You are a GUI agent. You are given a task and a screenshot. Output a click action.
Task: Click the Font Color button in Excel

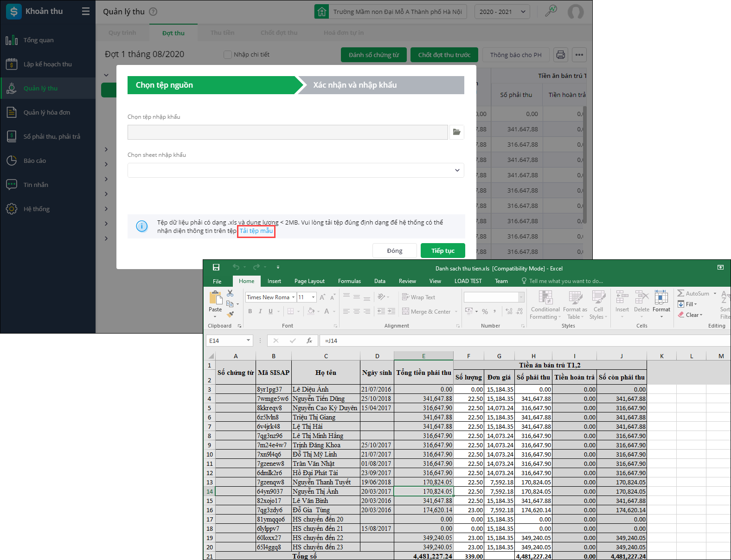[x=327, y=311]
